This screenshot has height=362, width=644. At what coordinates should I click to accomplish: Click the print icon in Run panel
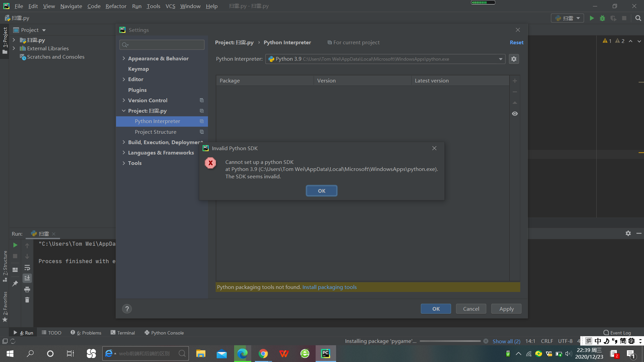tap(27, 289)
